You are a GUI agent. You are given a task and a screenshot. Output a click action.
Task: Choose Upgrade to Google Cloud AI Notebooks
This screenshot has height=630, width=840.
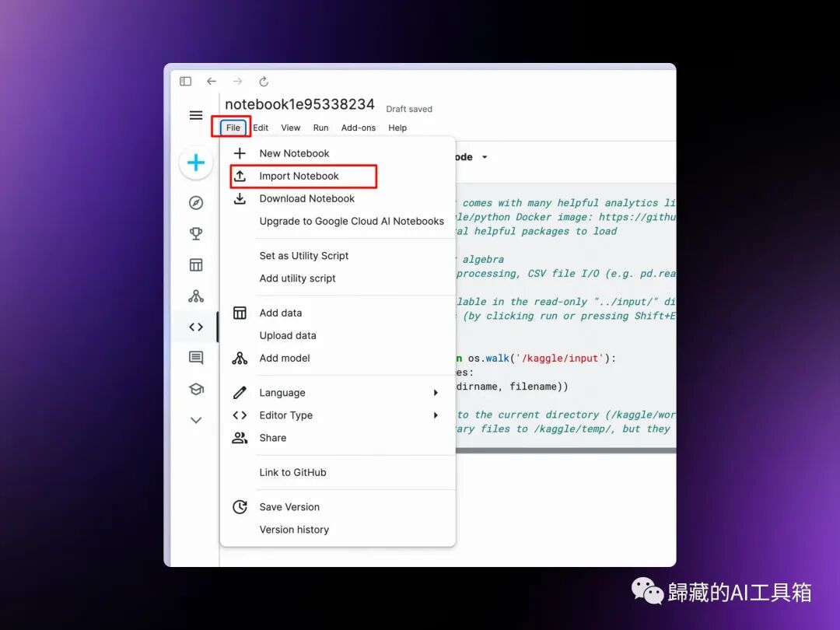coord(338,221)
